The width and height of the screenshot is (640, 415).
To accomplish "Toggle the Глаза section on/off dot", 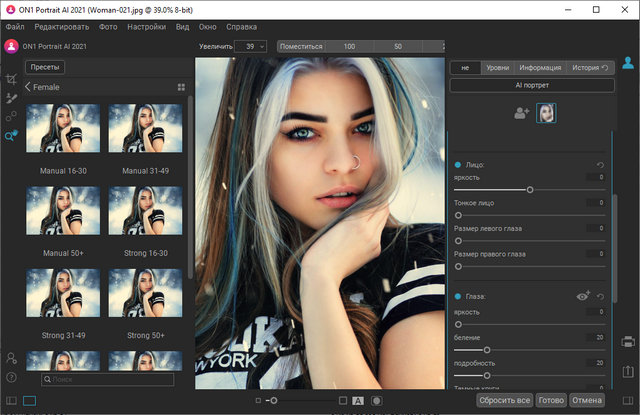I will click(458, 297).
